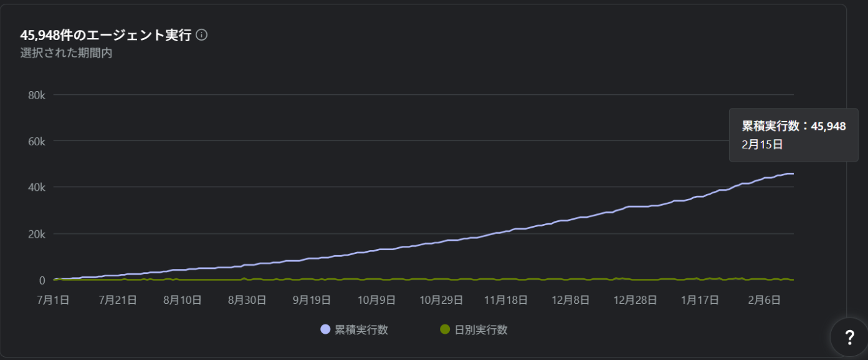Select the 2月6日 x-axis label
The height and width of the screenshot is (360, 868).
tap(764, 299)
